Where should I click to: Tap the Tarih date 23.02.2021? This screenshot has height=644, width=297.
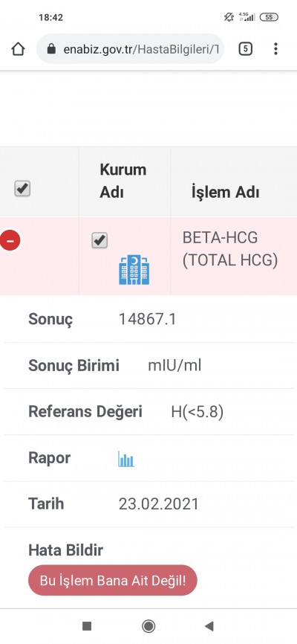coord(159,504)
